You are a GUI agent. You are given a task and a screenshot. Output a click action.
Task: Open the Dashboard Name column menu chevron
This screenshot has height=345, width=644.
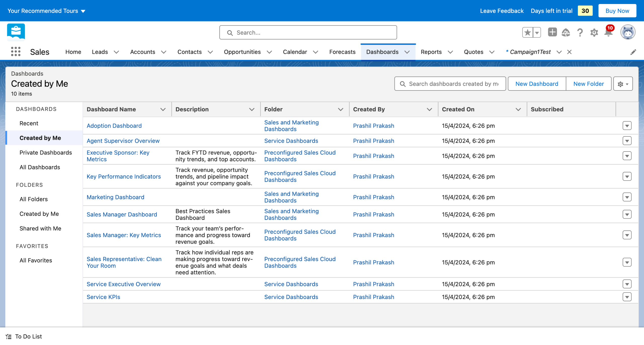(163, 109)
